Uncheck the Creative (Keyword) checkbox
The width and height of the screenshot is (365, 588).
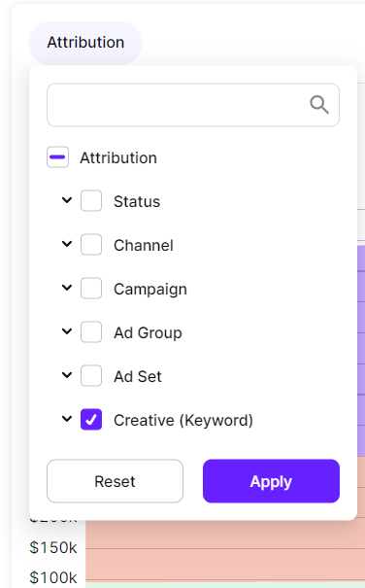91,419
